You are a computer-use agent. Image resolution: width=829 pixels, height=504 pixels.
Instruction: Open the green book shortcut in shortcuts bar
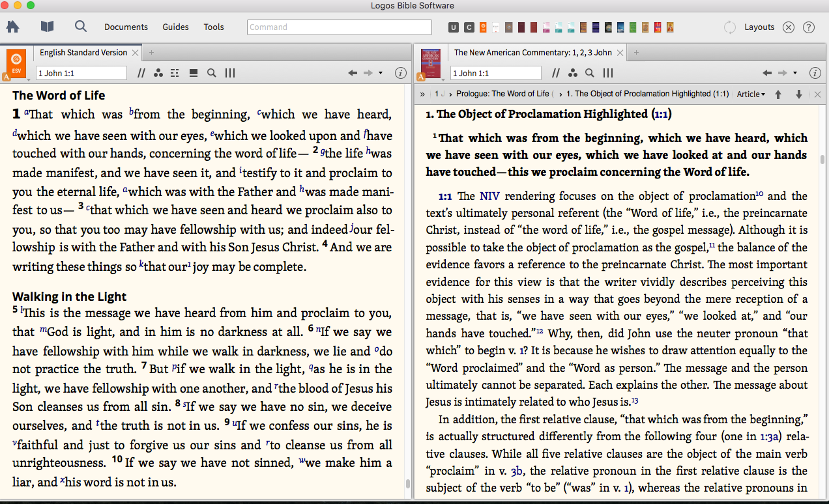(x=632, y=27)
